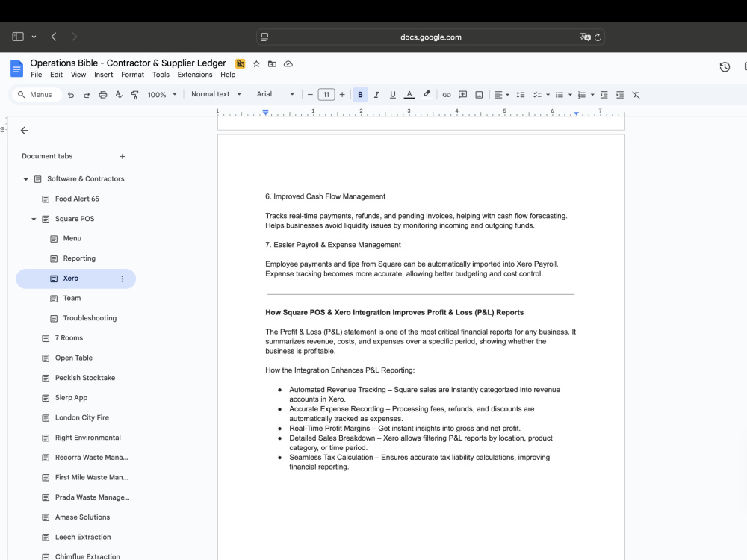Star this document
The image size is (747, 560).
(256, 63)
